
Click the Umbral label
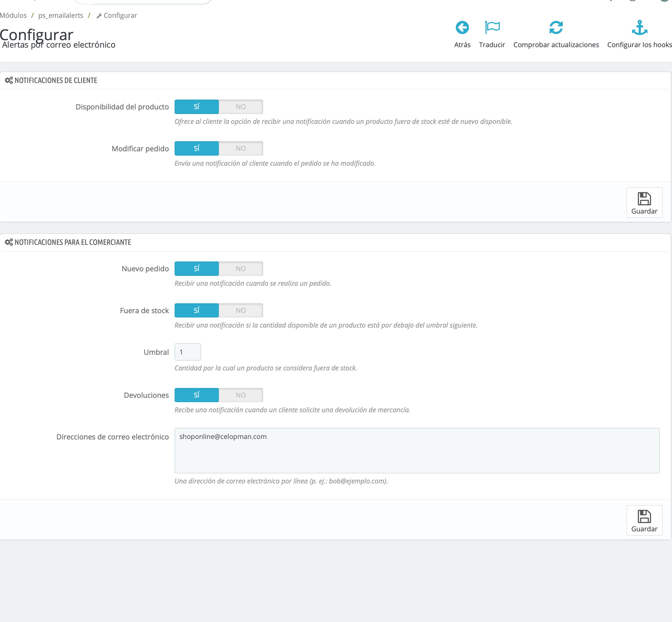pos(156,352)
